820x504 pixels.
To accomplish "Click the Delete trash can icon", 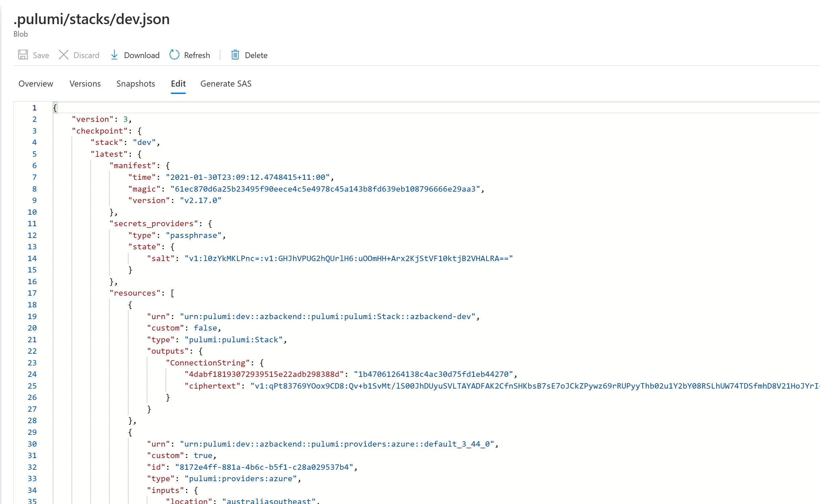I will click(x=235, y=55).
